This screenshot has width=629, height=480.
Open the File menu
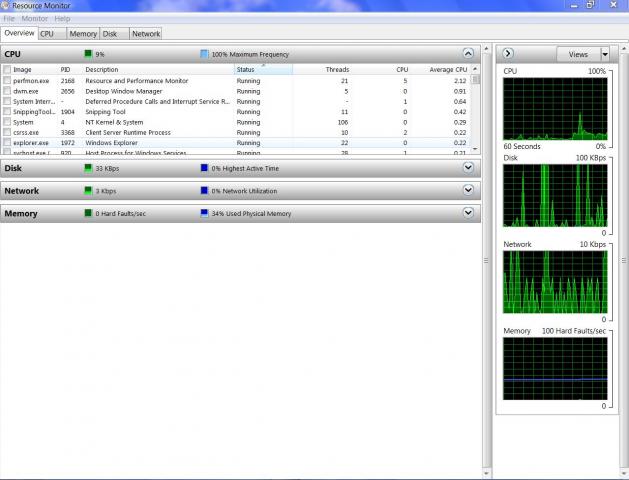pyautogui.click(x=9, y=18)
